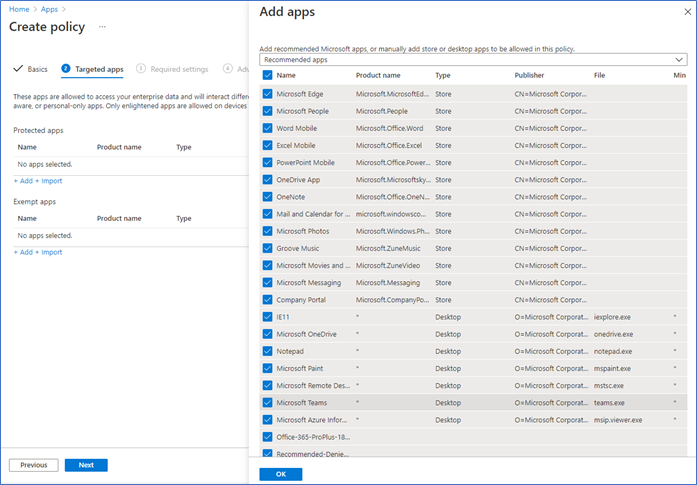Image resolution: width=697 pixels, height=485 pixels.
Task: Uncheck the Microsoft People checkbox
Action: 267,111
